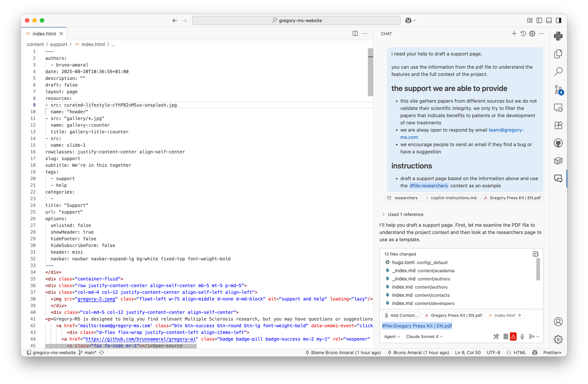Send the chat message
Viewport: 588px width, 384px height.
click(531, 337)
